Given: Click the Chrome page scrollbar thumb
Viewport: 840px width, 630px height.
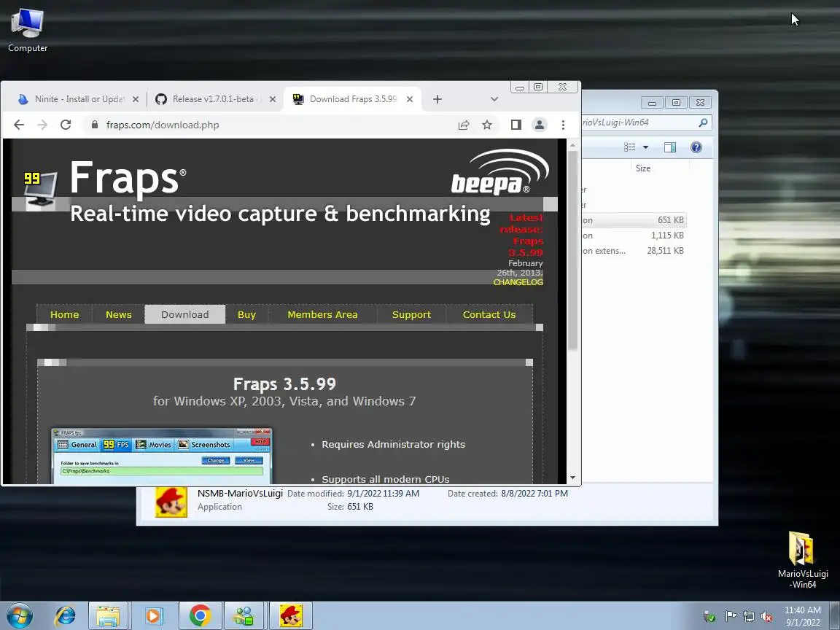Looking at the screenshot, I should tap(572, 250).
